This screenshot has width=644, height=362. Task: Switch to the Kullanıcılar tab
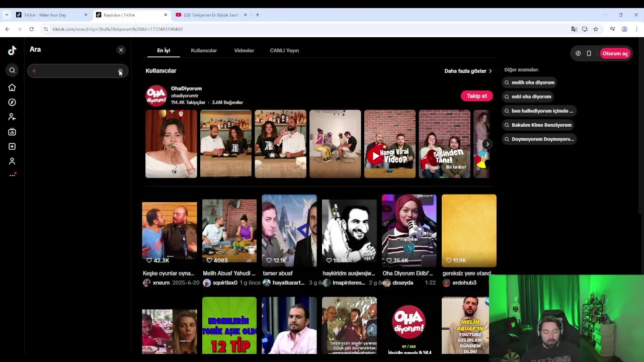coord(204,50)
